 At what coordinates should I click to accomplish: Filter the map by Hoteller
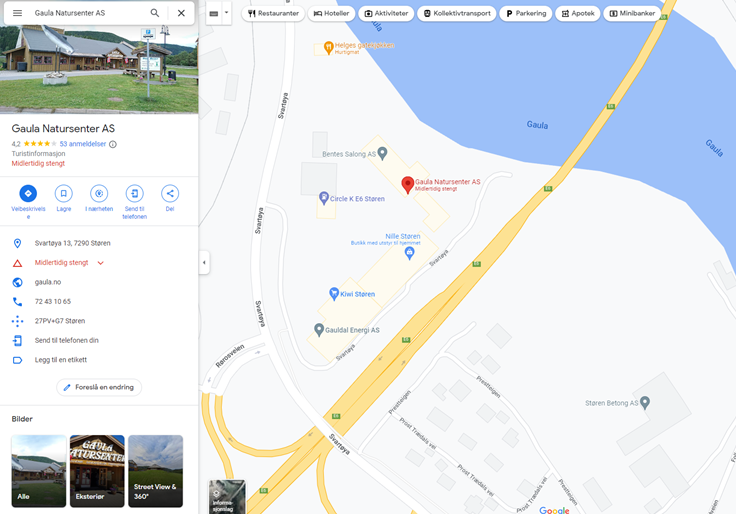tap(331, 13)
